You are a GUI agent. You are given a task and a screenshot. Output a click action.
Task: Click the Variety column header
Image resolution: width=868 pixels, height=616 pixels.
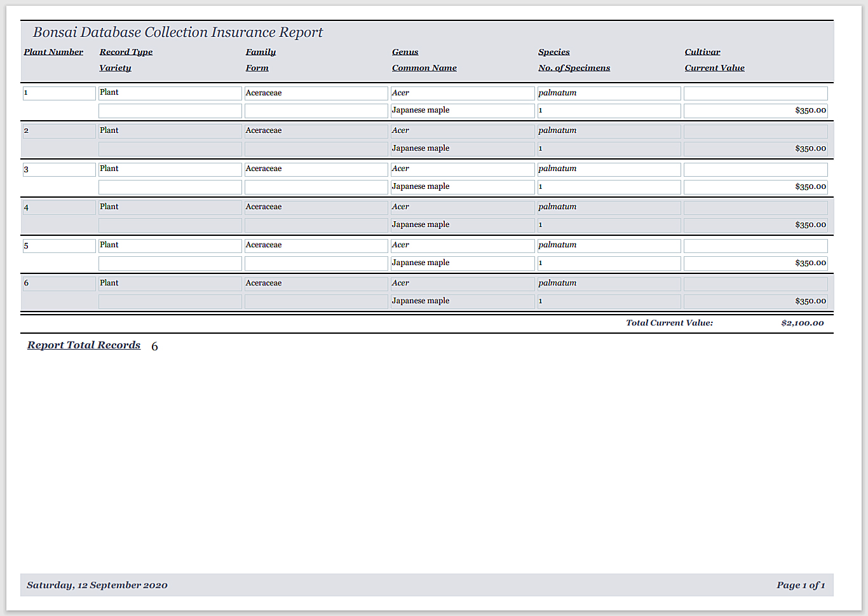pos(115,68)
